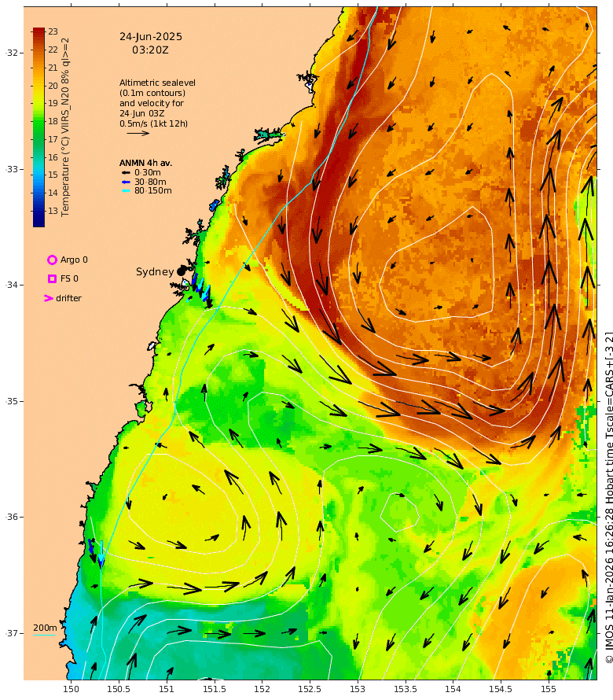Click the 'drifter' legend label
The image size is (613, 700).
tap(68, 298)
